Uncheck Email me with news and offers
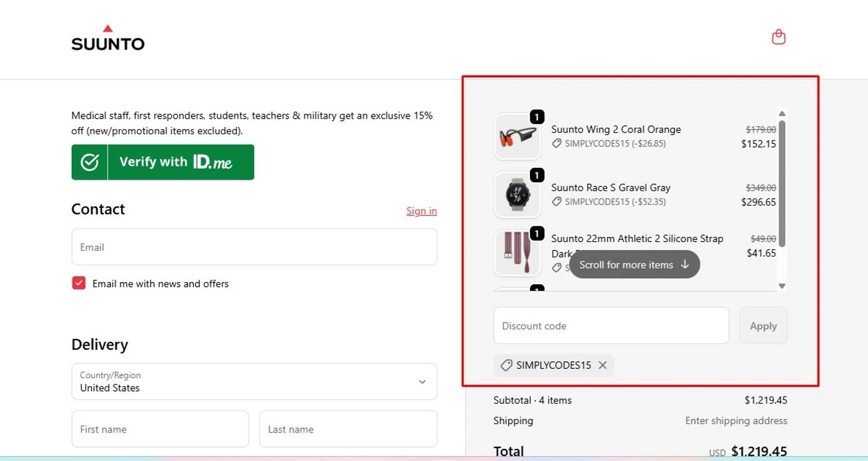Viewport: 868px width, 461px height. [79, 283]
